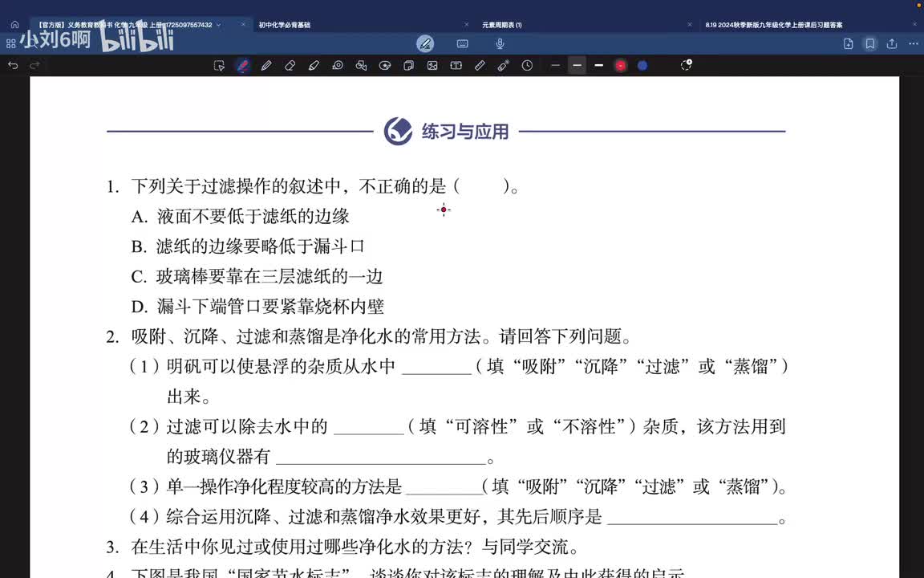The height and width of the screenshot is (578, 924).
Task: Open the timer clock tool
Action: tap(528, 66)
